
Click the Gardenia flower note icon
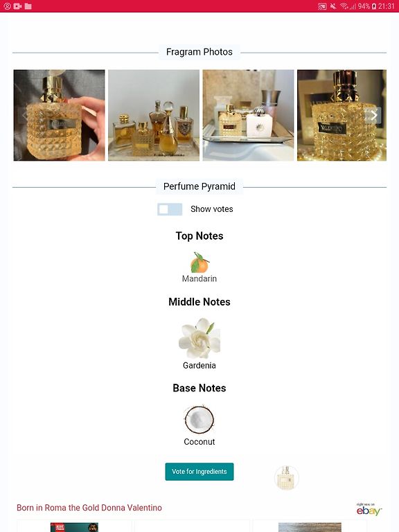(199, 338)
